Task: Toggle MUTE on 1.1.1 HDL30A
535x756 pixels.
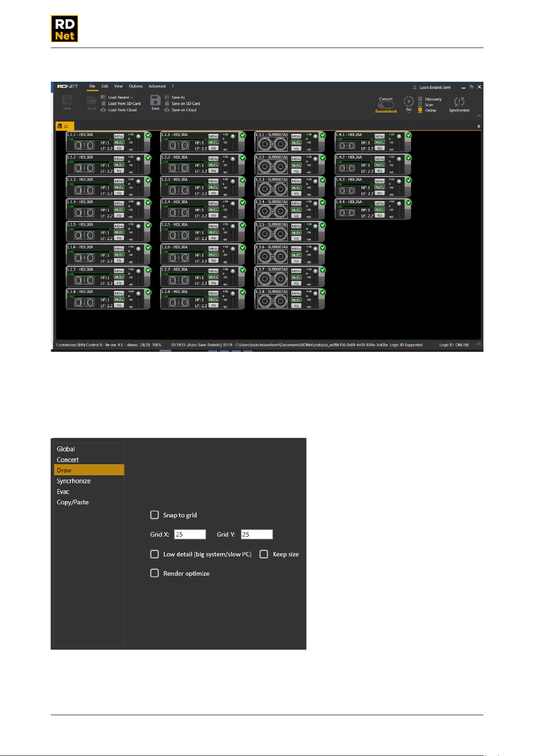Action: 119,142
